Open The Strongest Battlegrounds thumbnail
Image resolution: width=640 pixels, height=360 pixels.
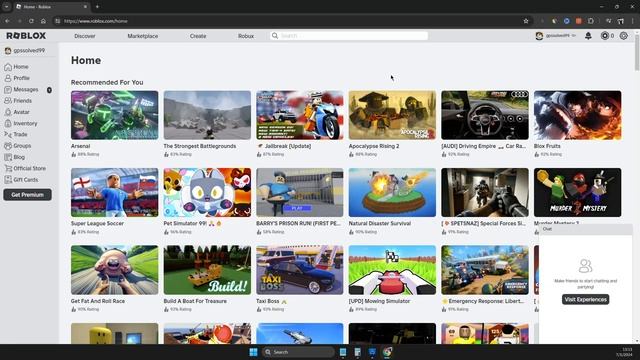click(x=207, y=115)
